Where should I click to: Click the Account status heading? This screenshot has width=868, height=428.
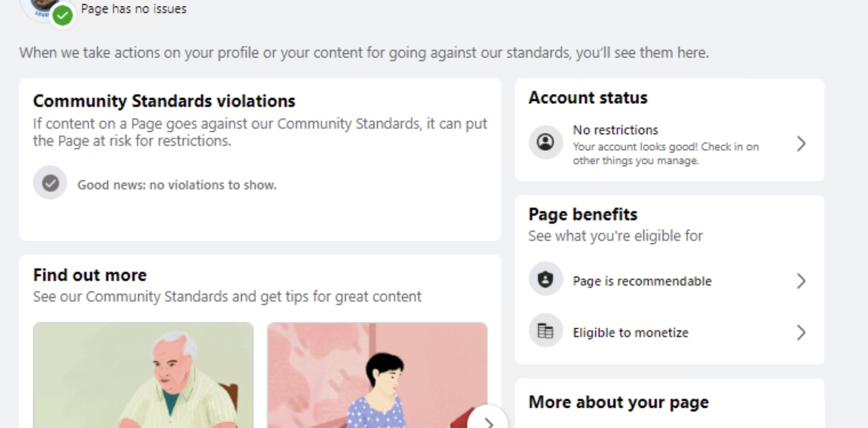click(x=588, y=97)
